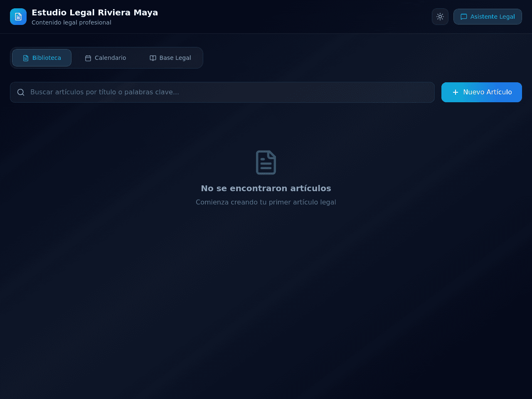This screenshot has height=399, width=532.
Task: Click the Estudio Legal document logo icon
Action: pyautogui.click(x=18, y=17)
